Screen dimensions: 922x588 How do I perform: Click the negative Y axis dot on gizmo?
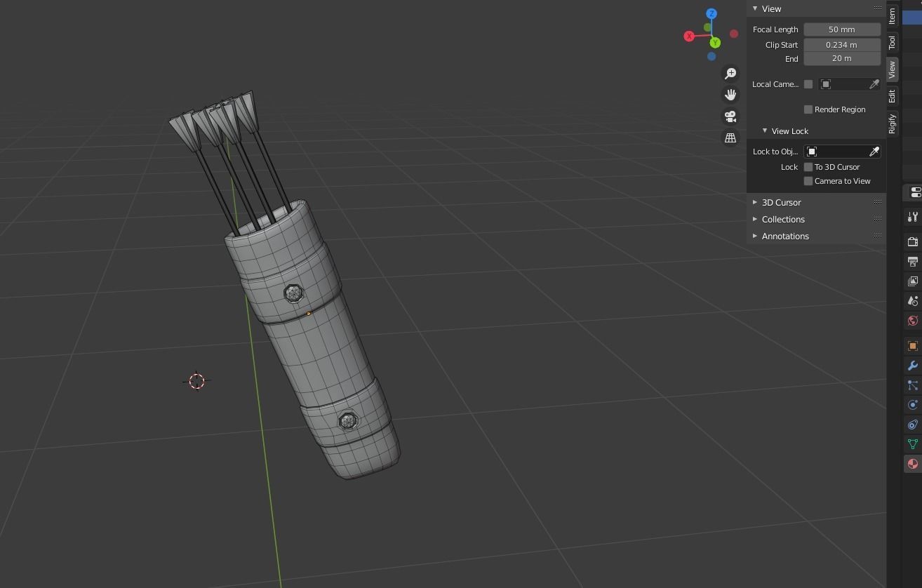coord(707,27)
